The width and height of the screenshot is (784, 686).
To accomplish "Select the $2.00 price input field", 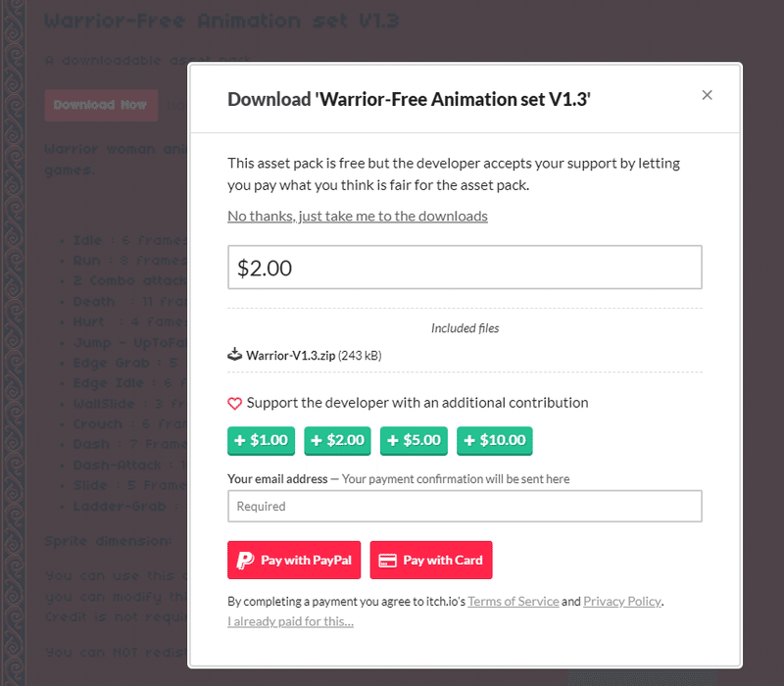I will 465,267.
